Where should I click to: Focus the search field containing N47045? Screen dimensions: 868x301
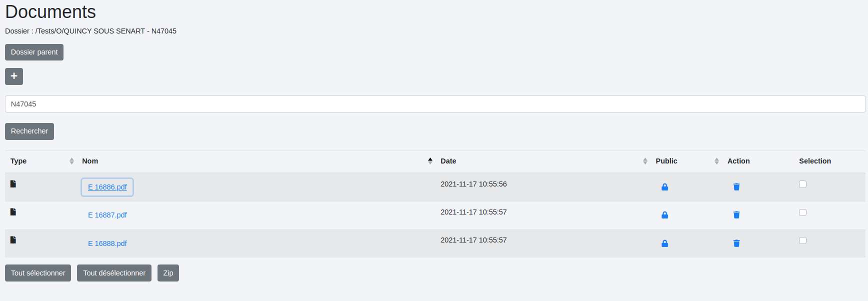tap(434, 104)
